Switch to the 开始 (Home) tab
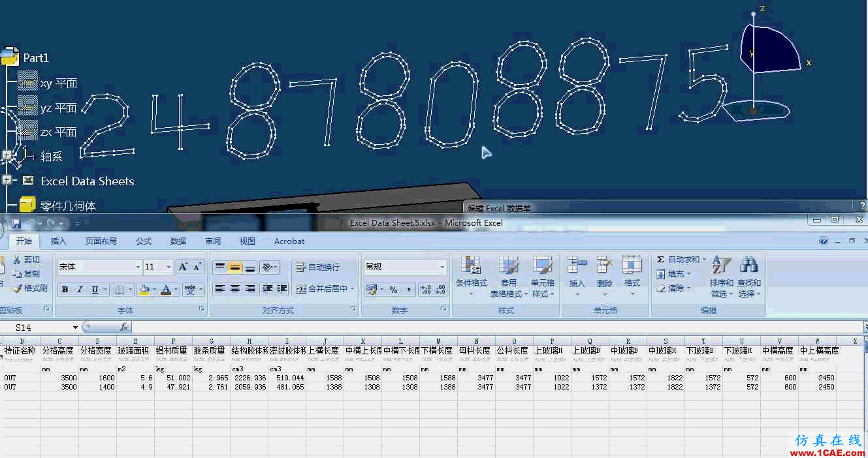 click(24, 241)
